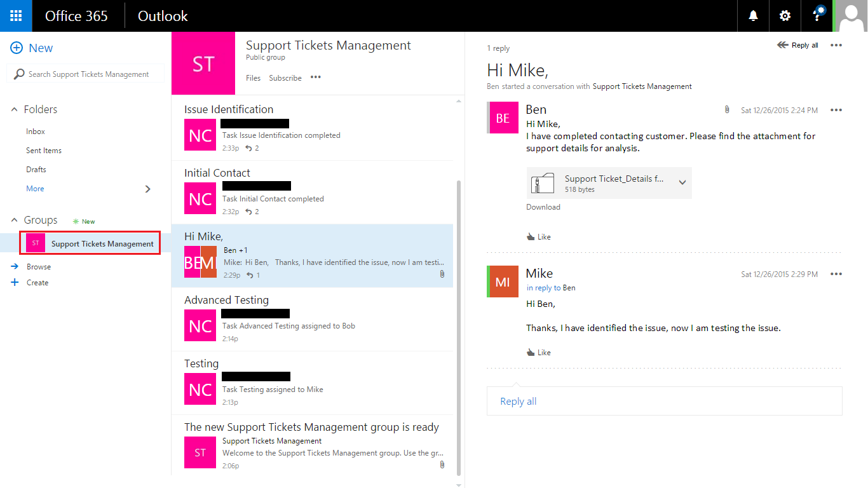
Task: Like Ben's message
Action: [538, 236]
